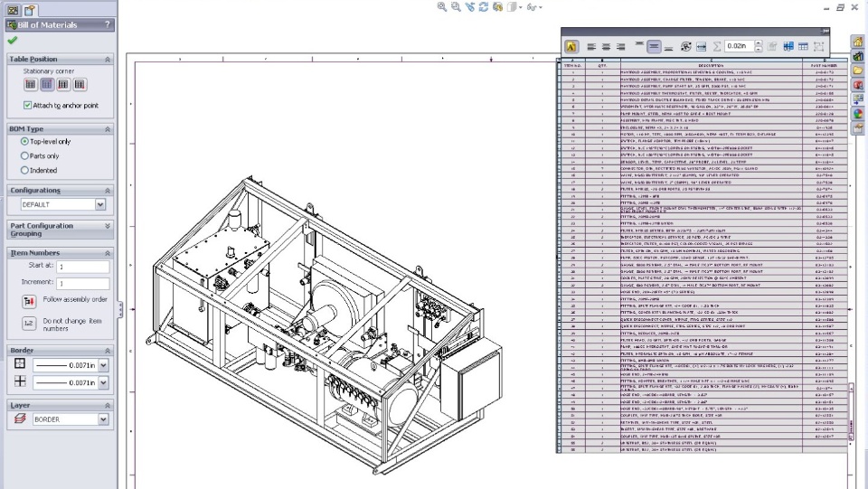Open the Layer BORDER dropdown
This screenshot has width=868, height=489.
tap(102, 419)
